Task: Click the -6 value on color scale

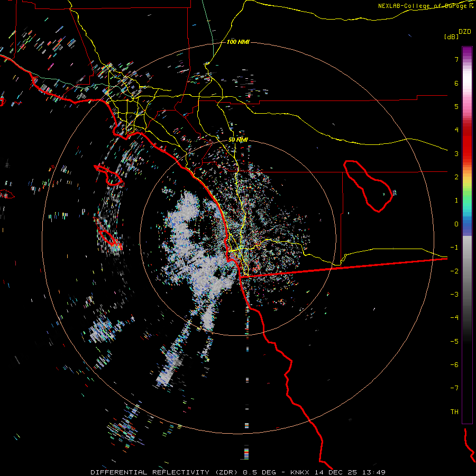Action: pos(454,365)
